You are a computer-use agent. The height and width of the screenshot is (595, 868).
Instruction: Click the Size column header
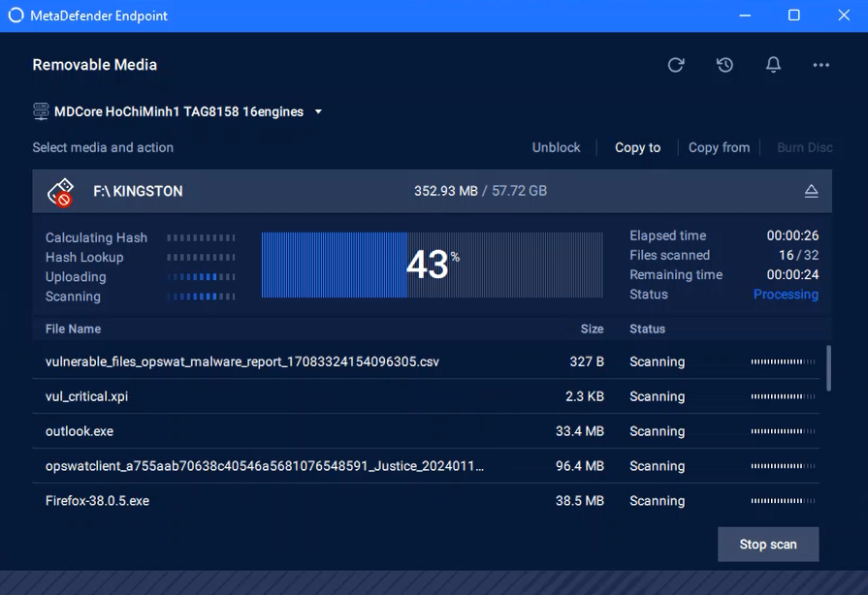(592, 329)
